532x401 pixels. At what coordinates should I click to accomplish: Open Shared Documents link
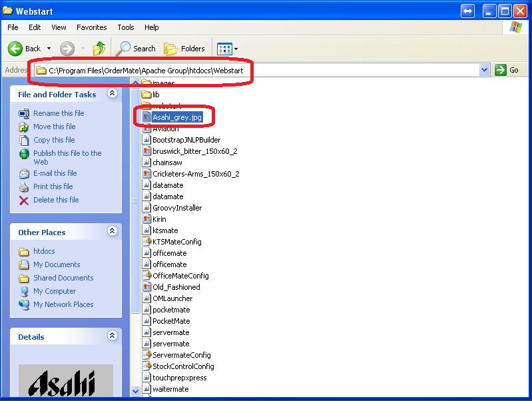click(63, 277)
